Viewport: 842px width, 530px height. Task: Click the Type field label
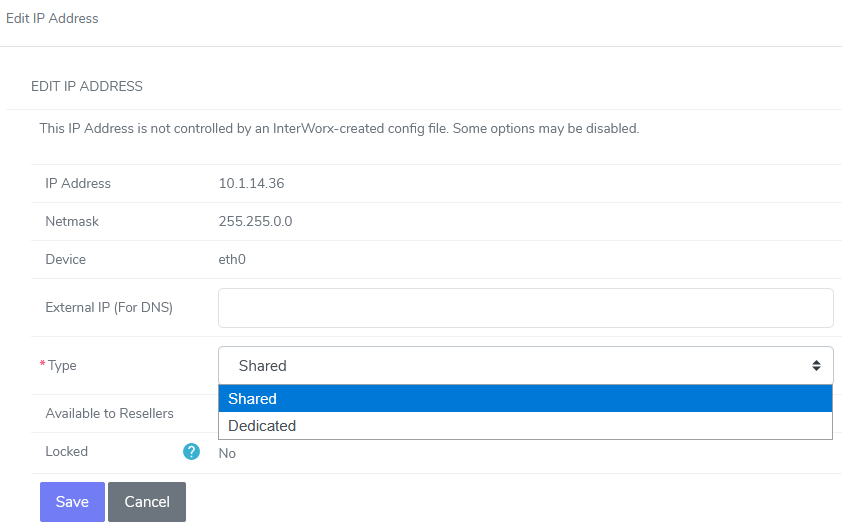62,366
